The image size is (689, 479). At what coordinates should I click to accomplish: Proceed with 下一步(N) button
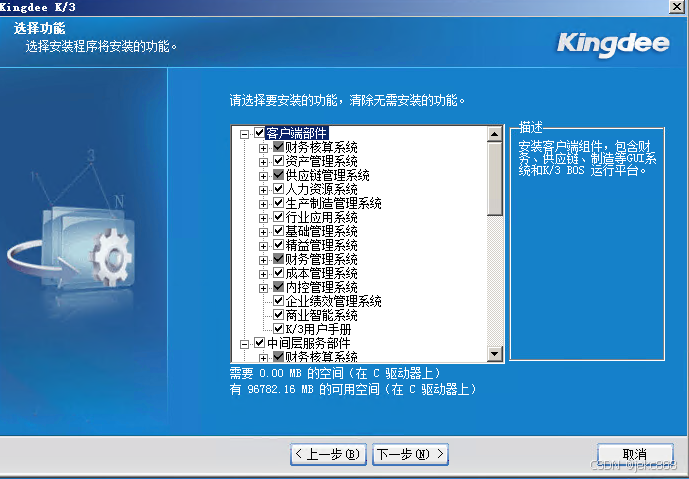[410, 454]
